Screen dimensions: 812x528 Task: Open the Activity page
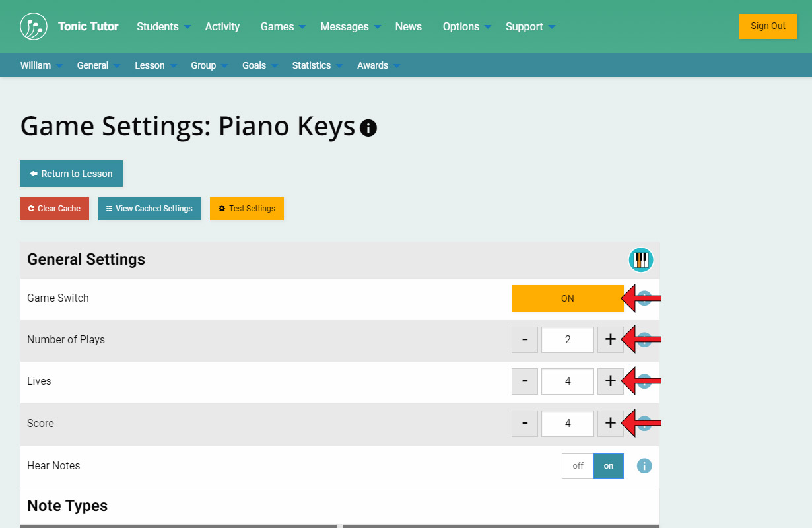[222, 27]
